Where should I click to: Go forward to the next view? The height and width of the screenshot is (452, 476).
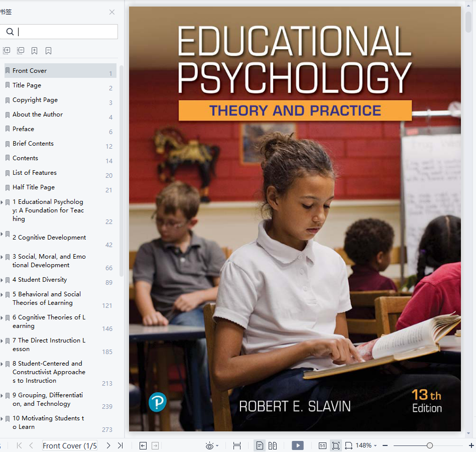tap(155, 445)
